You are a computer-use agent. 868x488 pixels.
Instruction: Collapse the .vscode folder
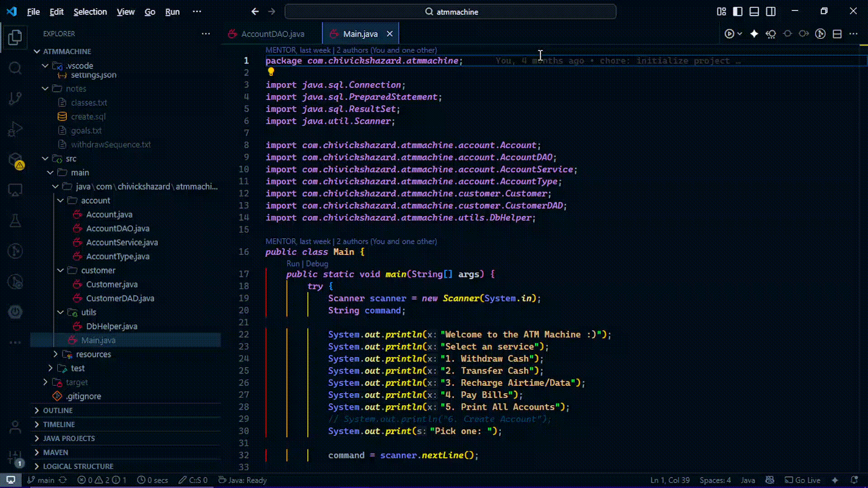(x=45, y=66)
